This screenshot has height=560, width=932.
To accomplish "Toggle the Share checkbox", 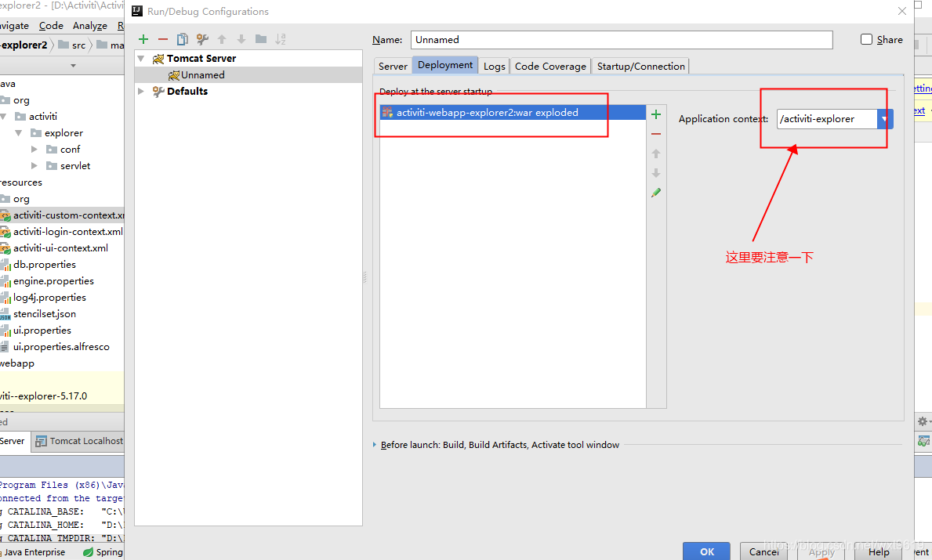I will [x=867, y=39].
